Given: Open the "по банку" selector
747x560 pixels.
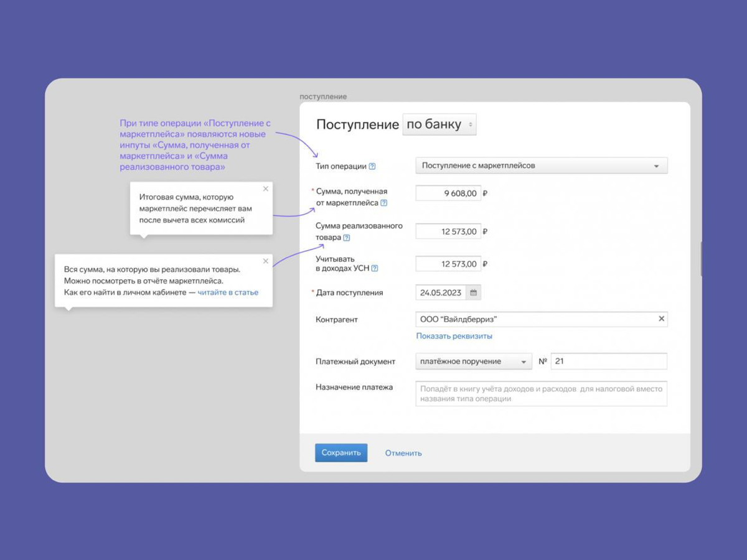Looking at the screenshot, I should click(439, 124).
